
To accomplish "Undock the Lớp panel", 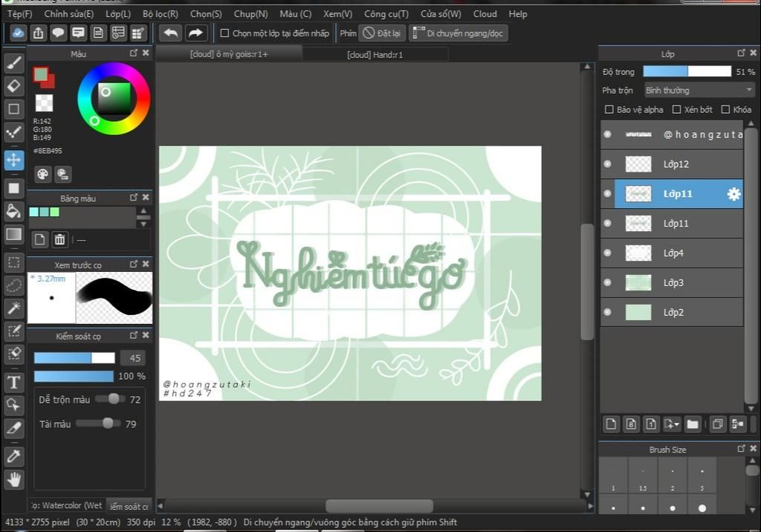I will [741, 53].
